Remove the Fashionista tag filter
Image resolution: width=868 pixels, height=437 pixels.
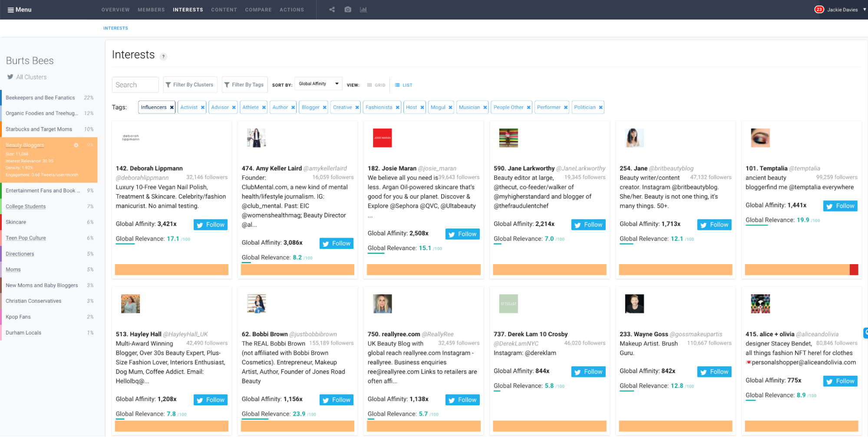tap(397, 107)
